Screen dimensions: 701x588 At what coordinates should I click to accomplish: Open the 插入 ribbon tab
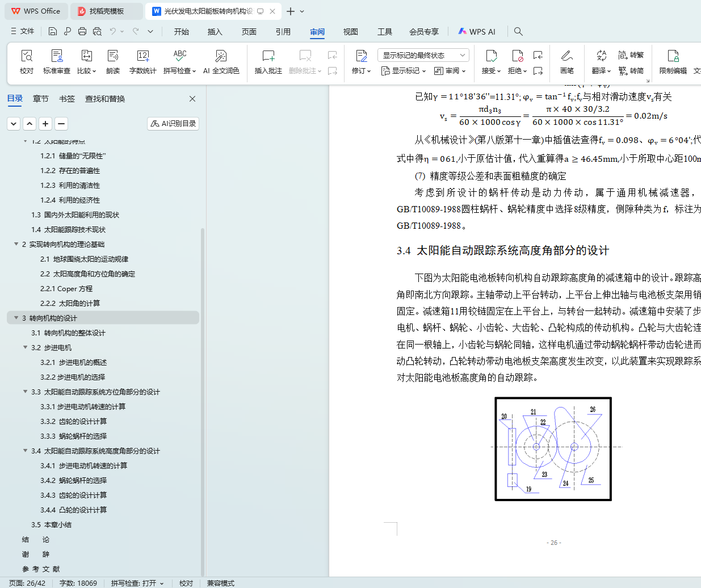(x=215, y=32)
